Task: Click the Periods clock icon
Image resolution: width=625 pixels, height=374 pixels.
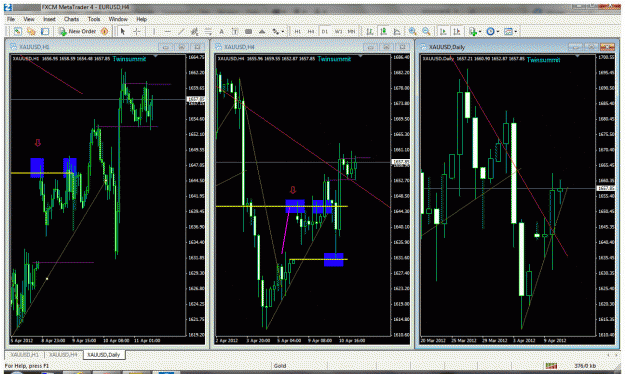Action: click(x=491, y=31)
